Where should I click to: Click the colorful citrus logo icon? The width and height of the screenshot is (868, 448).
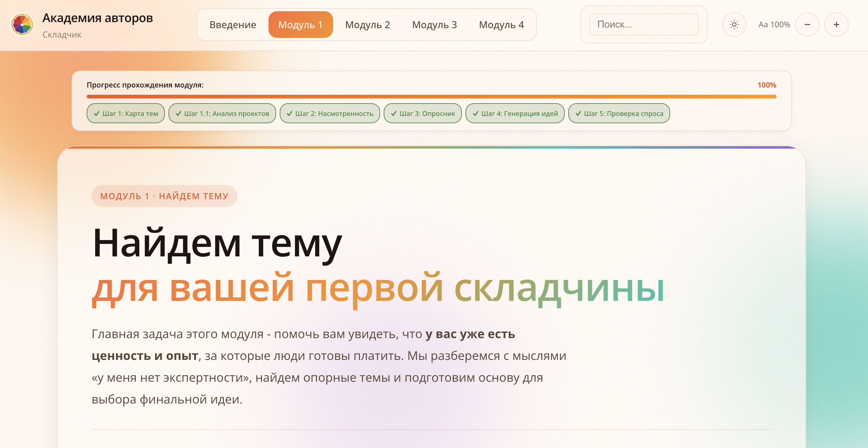tap(22, 24)
